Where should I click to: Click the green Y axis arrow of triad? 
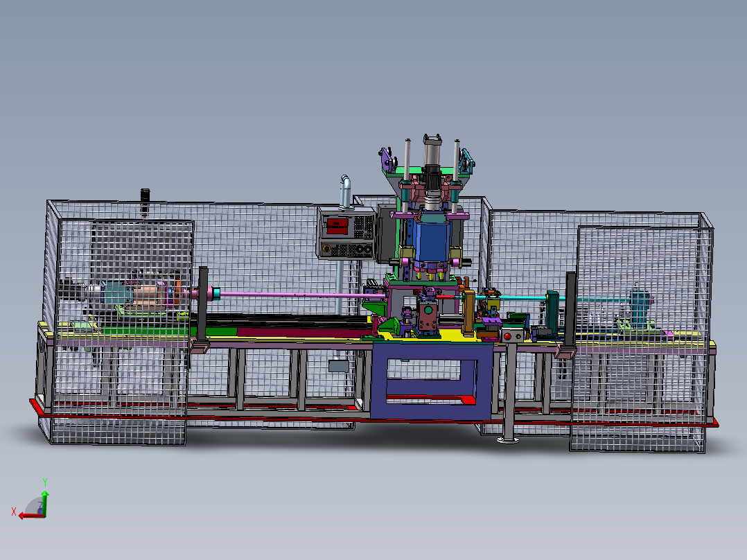[x=44, y=503]
